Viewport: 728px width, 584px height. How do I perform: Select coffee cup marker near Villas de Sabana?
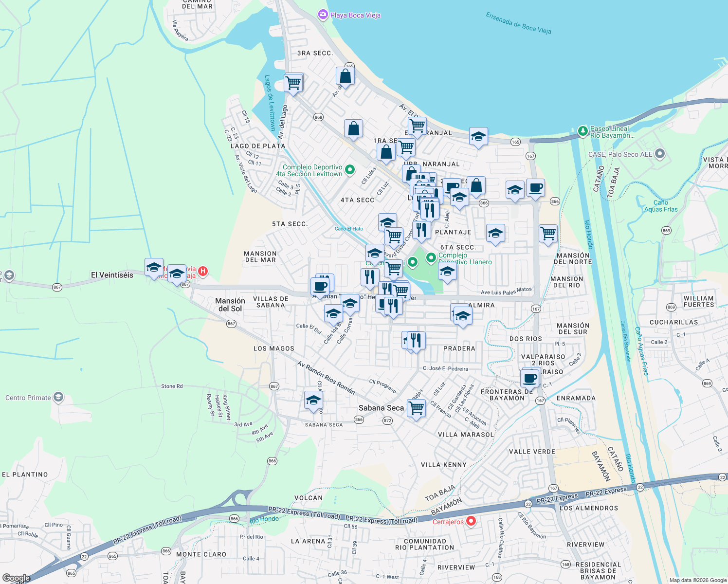coord(320,287)
